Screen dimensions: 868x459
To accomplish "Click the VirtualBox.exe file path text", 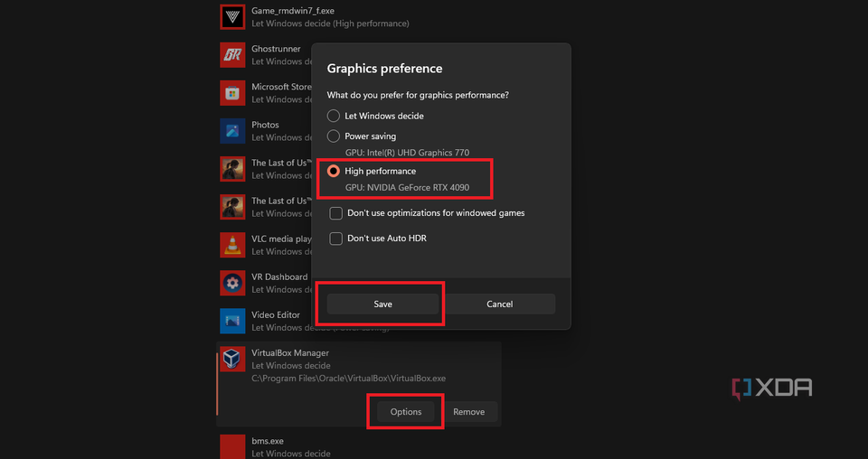I will [x=349, y=379].
